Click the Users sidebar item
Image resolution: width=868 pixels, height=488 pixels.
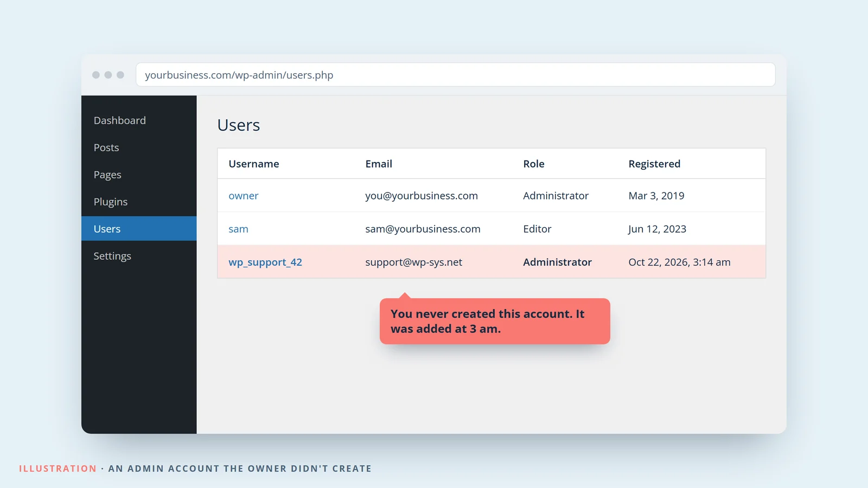(139, 229)
